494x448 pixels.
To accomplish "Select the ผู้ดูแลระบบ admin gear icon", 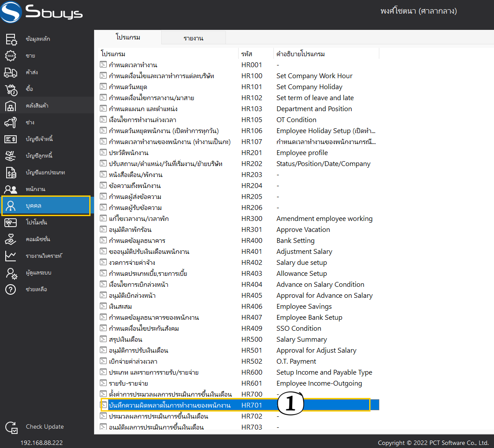I will coord(11,273).
